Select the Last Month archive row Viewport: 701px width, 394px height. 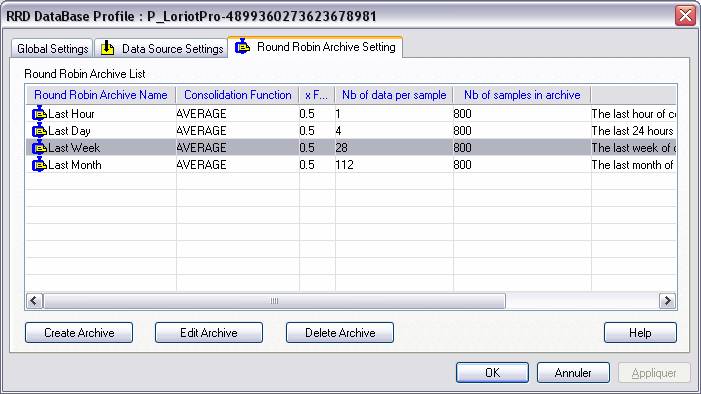(351, 165)
